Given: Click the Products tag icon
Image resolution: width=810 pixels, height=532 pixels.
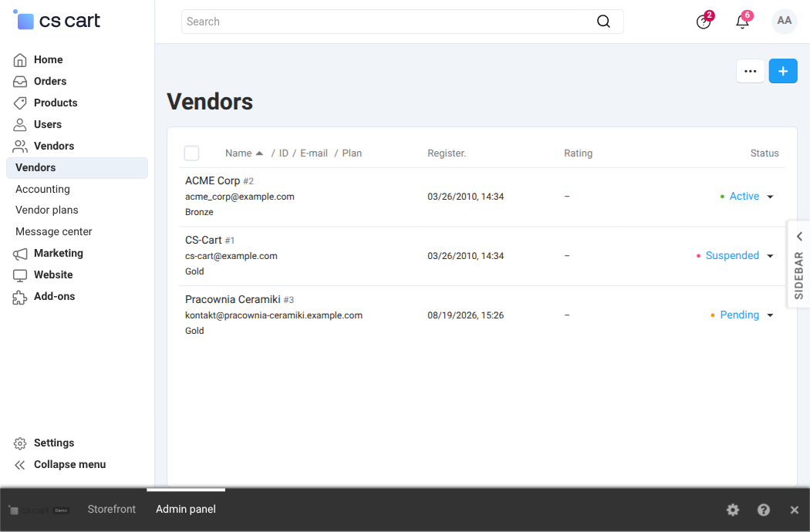Looking at the screenshot, I should (19, 103).
